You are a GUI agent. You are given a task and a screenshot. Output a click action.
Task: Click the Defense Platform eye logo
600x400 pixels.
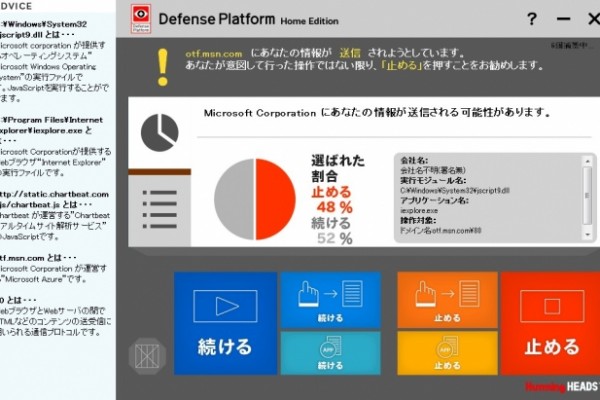(141, 19)
